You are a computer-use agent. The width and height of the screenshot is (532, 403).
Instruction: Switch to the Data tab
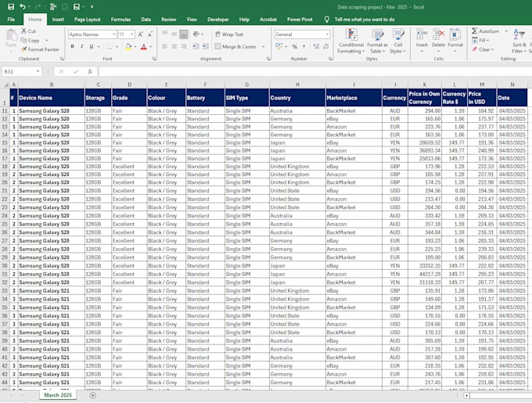coord(146,20)
